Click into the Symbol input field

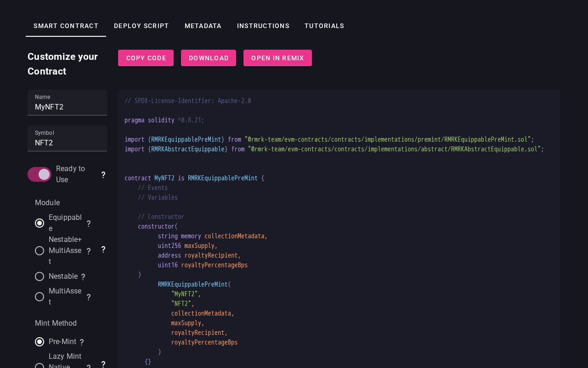[67, 138]
